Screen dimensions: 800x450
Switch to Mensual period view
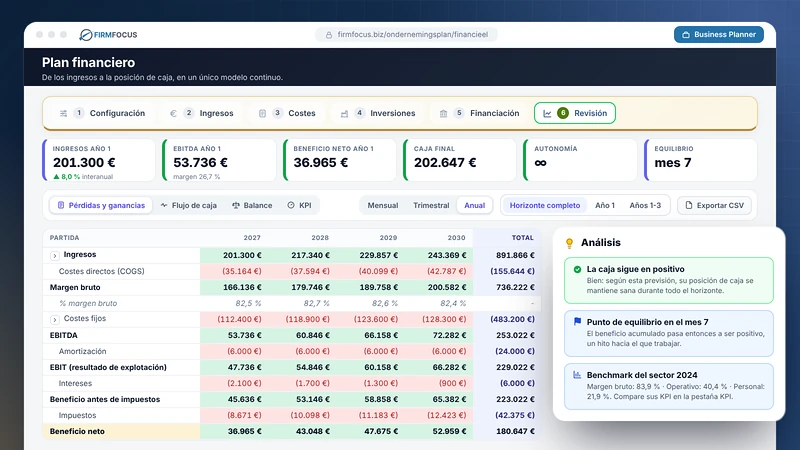(x=383, y=205)
